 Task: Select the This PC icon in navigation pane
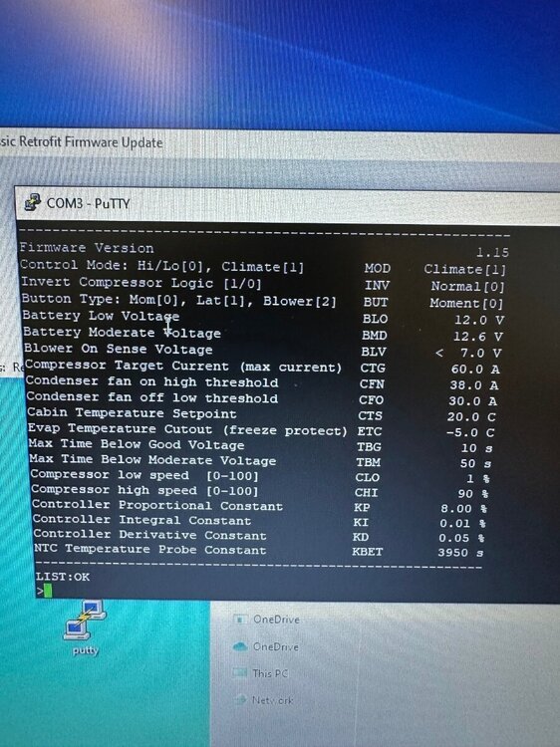240,672
